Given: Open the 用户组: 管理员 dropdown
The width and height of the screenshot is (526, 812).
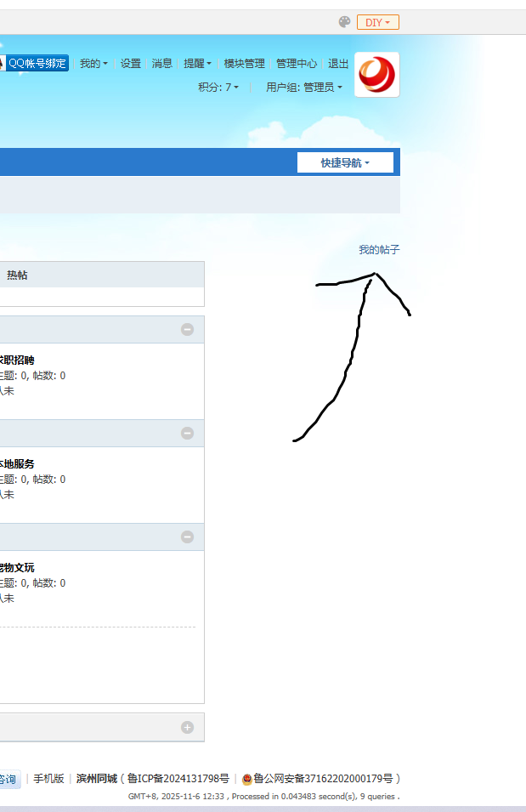Looking at the screenshot, I should pyautogui.click(x=304, y=88).
